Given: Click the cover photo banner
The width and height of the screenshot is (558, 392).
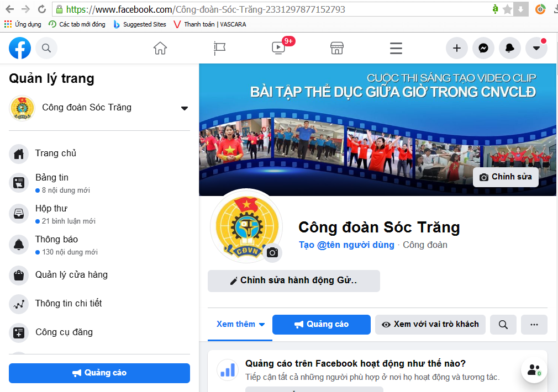Looking at the screenshot, I should [x=377, y=130].
